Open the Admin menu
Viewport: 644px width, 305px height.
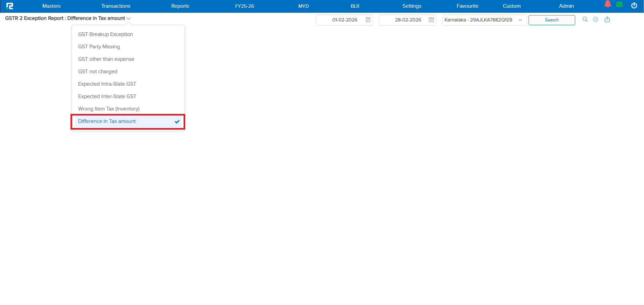pyautogui.click(x=566, y=6)
